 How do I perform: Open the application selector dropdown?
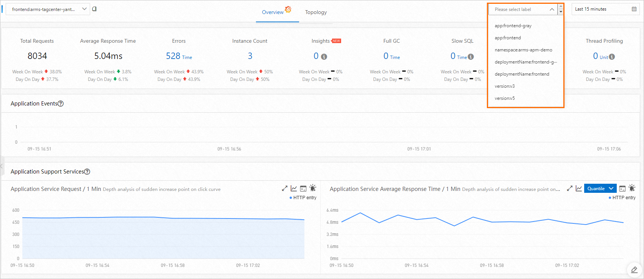point(48,9)
